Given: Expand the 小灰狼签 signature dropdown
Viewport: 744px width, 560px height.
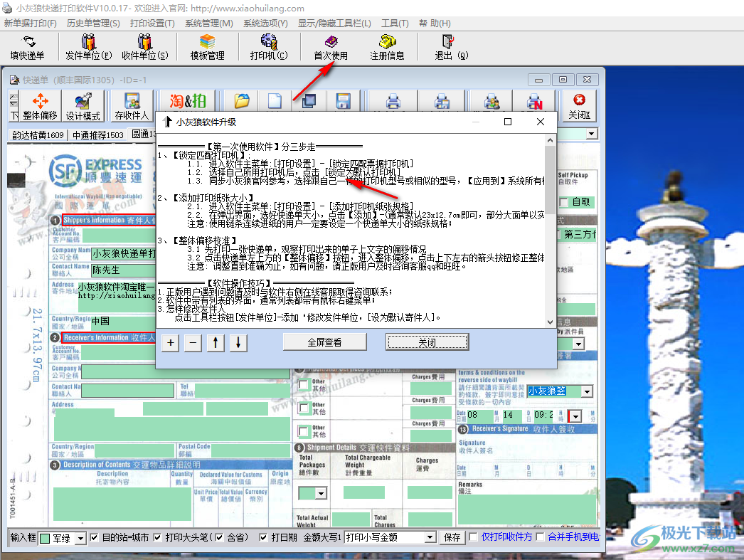Looking at the screenshot, I should [588, 391].
